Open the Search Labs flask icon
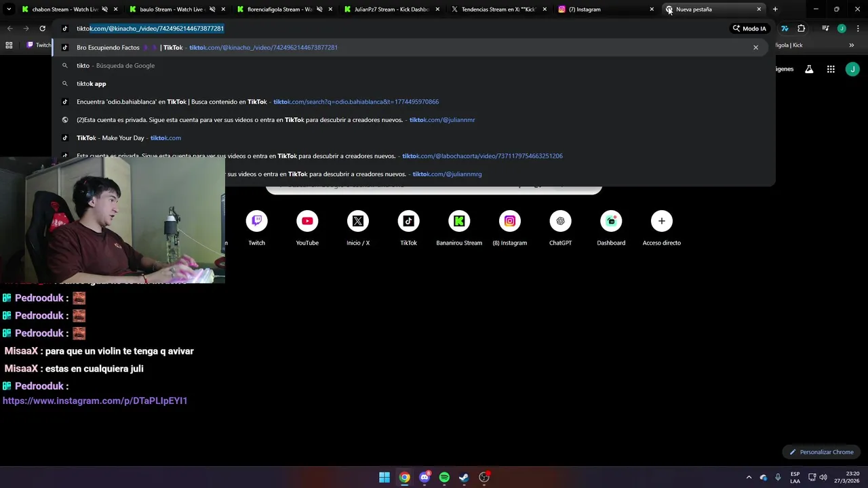This screenshot has width=868, height=488. [809, 69]
